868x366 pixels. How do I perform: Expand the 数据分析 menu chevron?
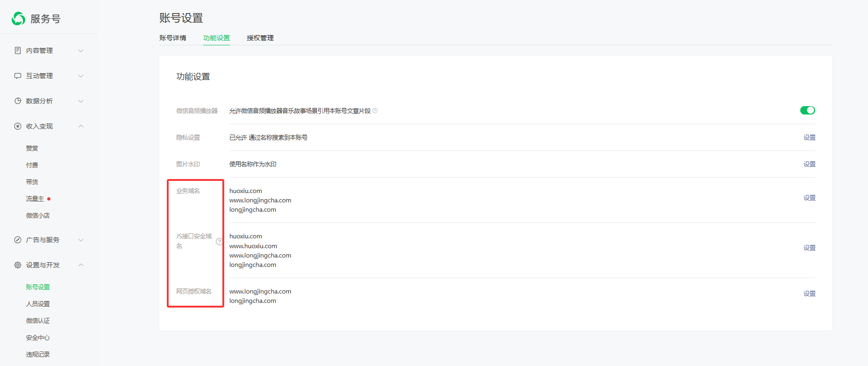pos(81,101)
